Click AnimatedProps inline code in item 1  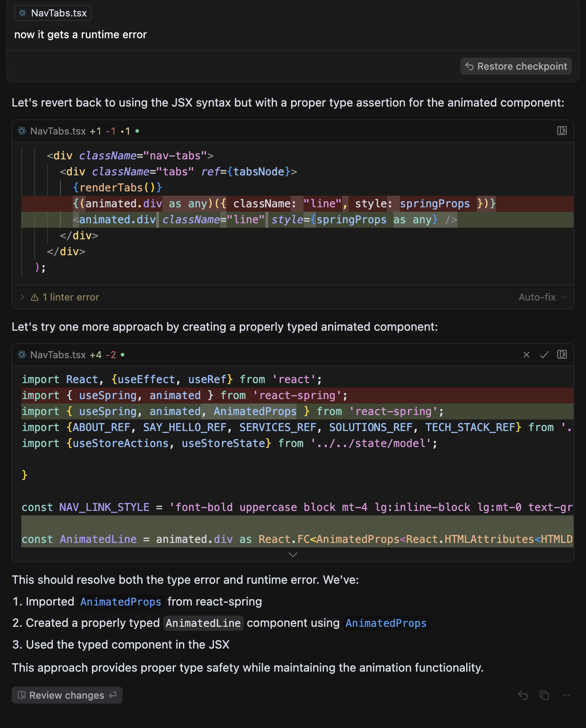point(121,601)
